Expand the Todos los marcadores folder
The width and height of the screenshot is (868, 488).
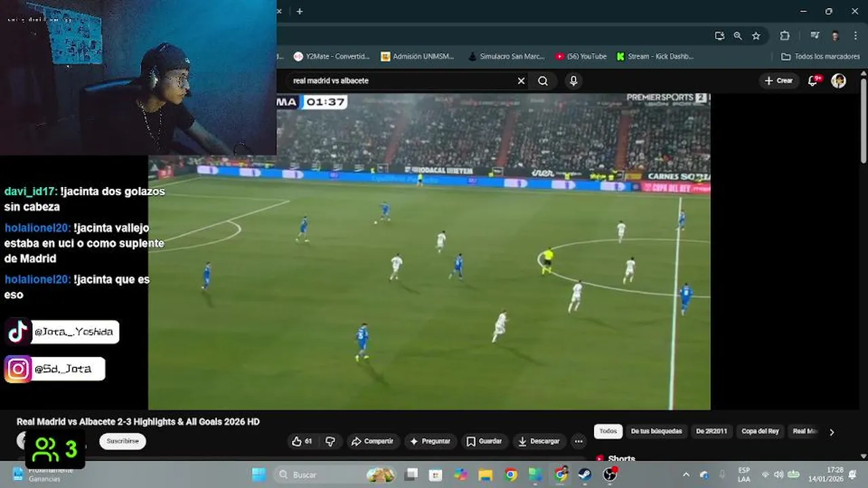(x=820, y=56)
